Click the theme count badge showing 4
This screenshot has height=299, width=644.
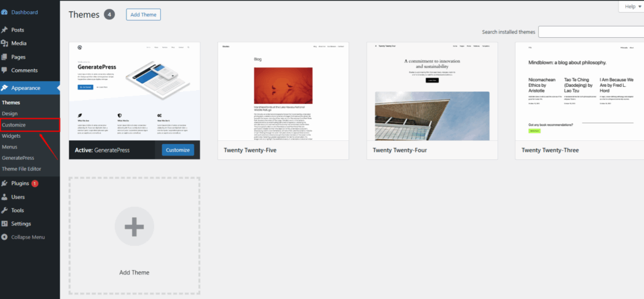coord(109,15)
